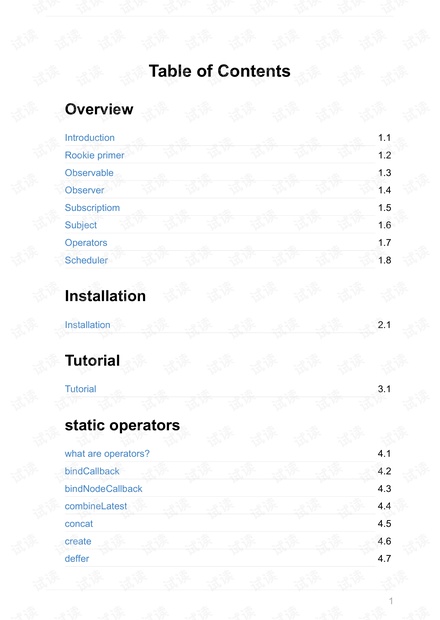The width and height of the screenshot is (440, 620).
Task: Click the concat link
Action: [79, 524]
